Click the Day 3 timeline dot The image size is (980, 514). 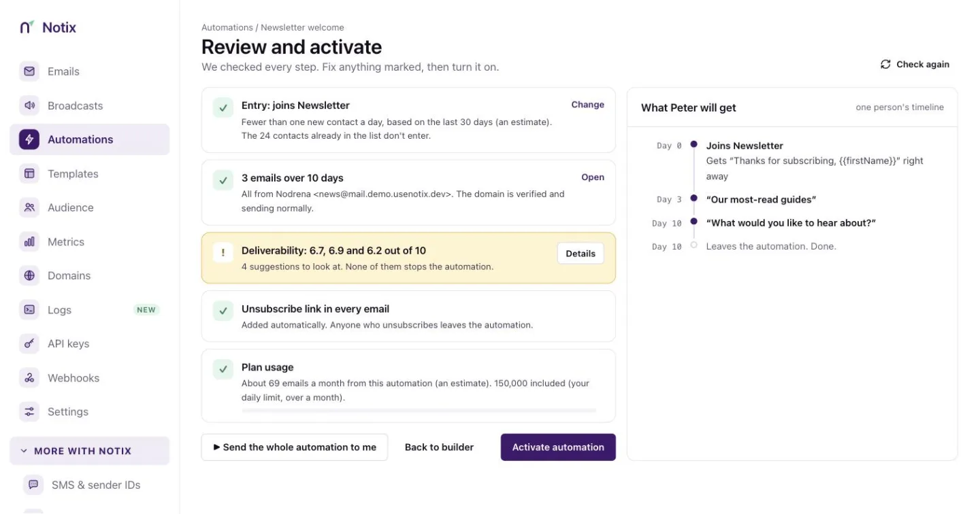point(693,198)
